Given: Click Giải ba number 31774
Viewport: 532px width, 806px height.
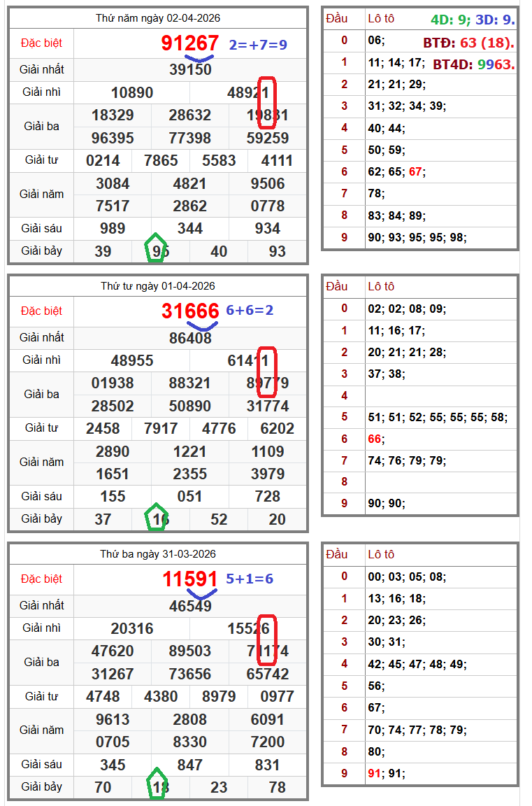Looking at the screenshot, I should point(268,406).
